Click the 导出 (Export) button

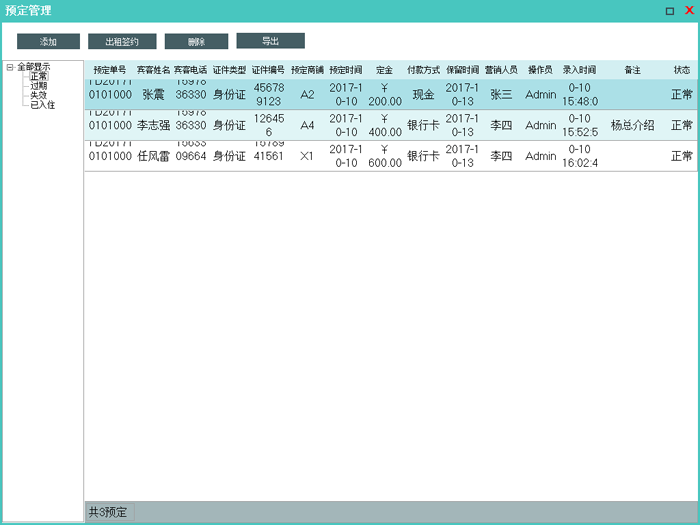270,41
